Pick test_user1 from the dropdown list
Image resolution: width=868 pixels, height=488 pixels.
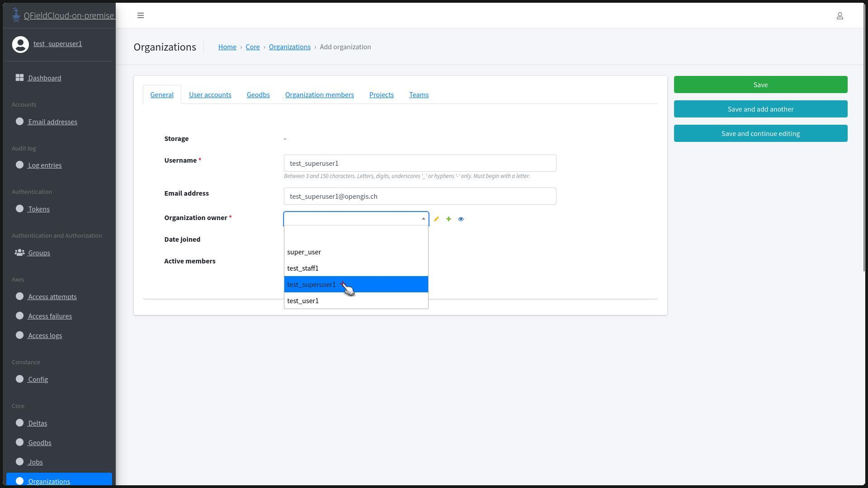(303, 301)
